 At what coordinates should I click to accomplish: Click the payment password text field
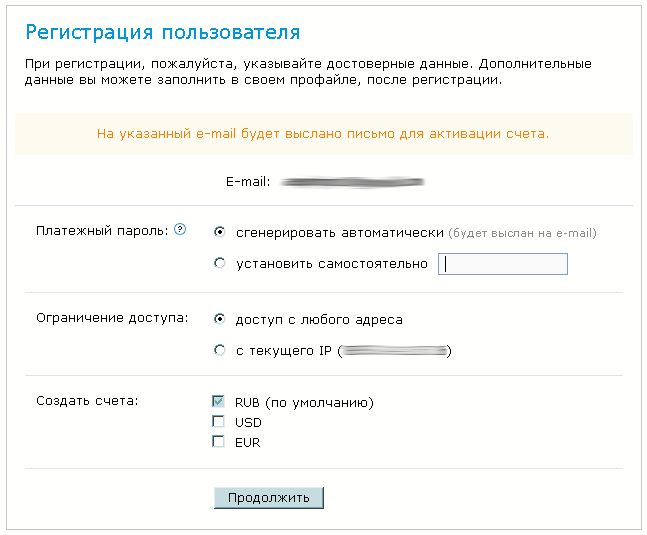(503, 264)
